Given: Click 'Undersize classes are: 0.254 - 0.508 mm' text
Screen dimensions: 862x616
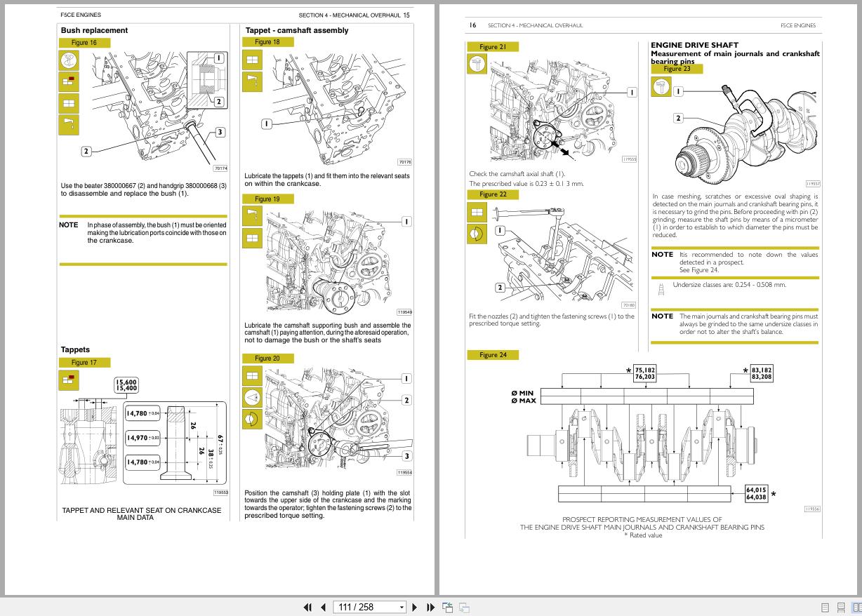Looking at the screenshot, I should click(x=729, y=285).
